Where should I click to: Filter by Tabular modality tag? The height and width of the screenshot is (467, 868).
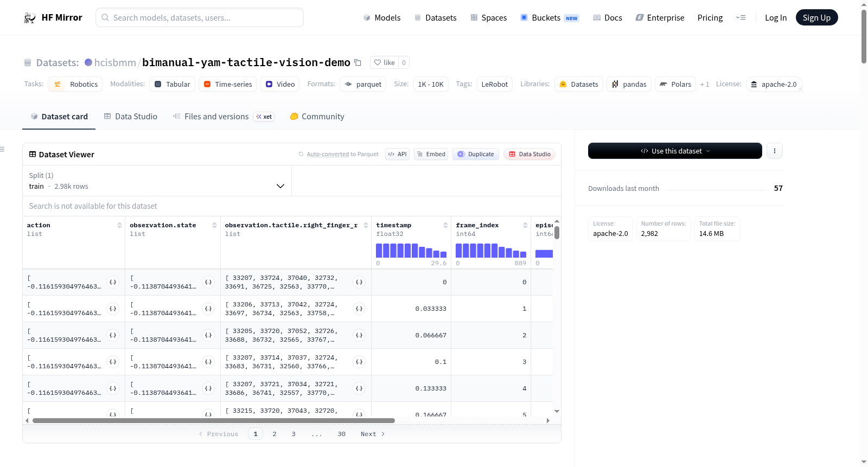point(173,84)
